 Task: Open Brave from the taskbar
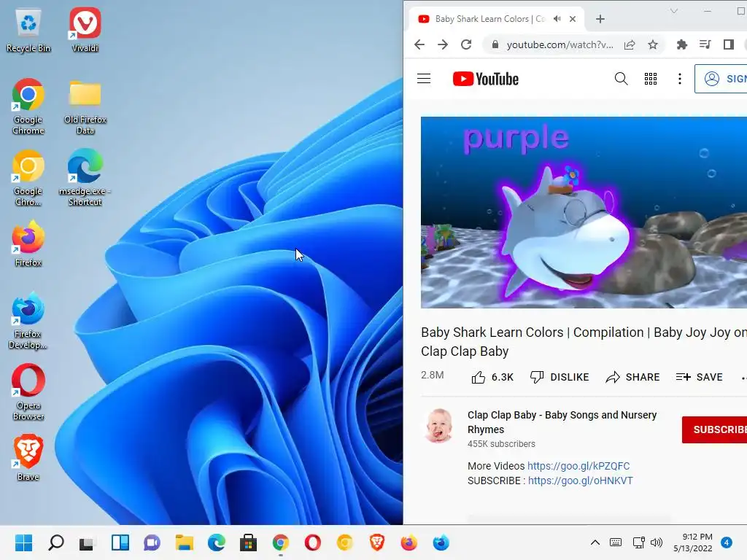[377, 542]
